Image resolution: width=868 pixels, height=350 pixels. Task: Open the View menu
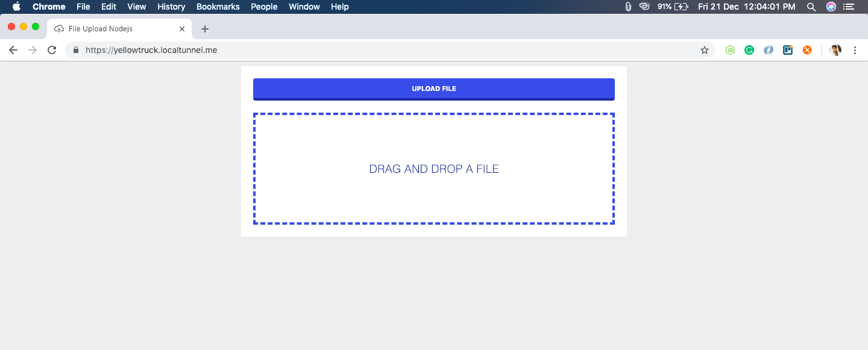click(x=137, y=7)
